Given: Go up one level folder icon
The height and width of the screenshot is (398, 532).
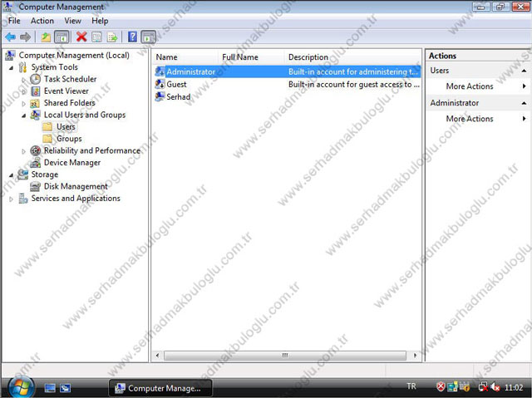Looking at the screenshot, I should click(46, 37).
